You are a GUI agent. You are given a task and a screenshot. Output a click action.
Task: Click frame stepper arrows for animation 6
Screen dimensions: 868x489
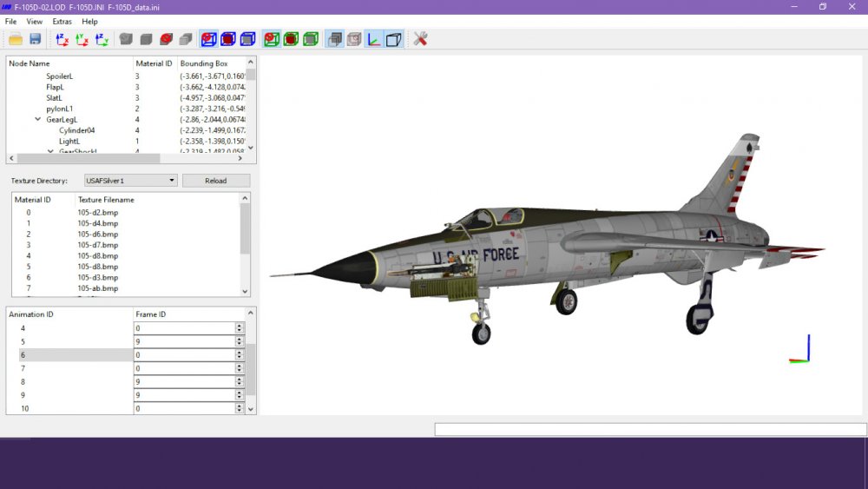pyautogui.click(x=240, y=355)
